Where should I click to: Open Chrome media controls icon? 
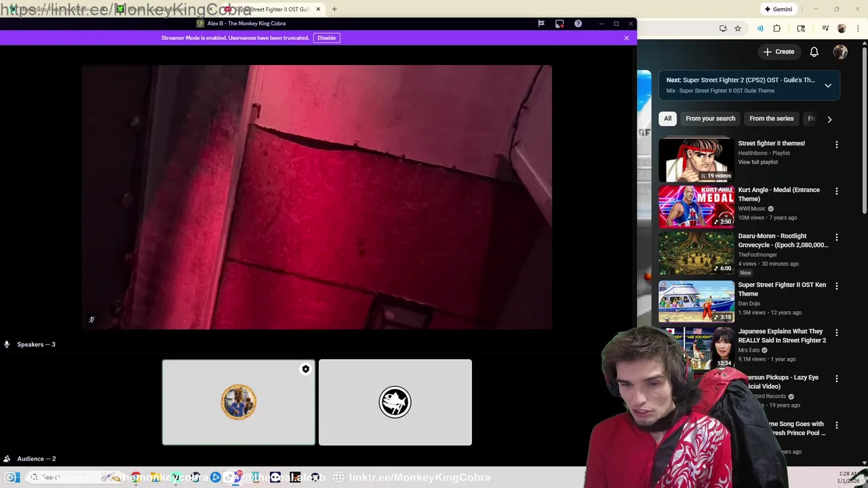[x=825, y=28]
